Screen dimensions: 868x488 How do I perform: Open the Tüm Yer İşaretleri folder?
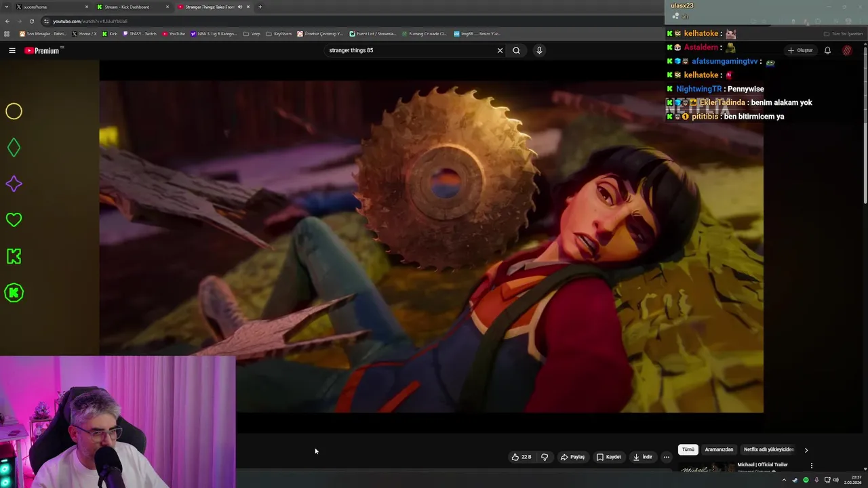[844, 33]
